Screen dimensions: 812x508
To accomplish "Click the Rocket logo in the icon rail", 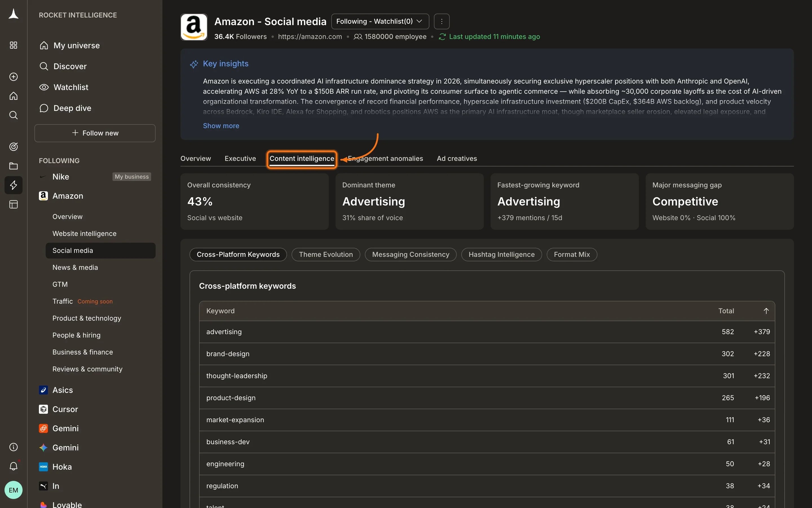I will (14, 14).
